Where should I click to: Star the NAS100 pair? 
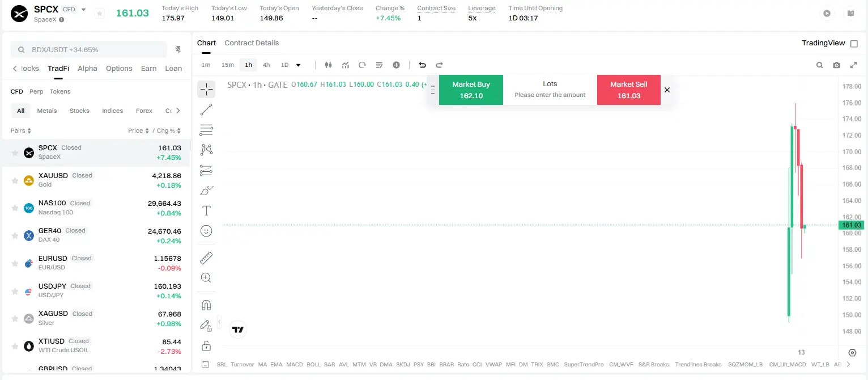[x=15, y=208]
